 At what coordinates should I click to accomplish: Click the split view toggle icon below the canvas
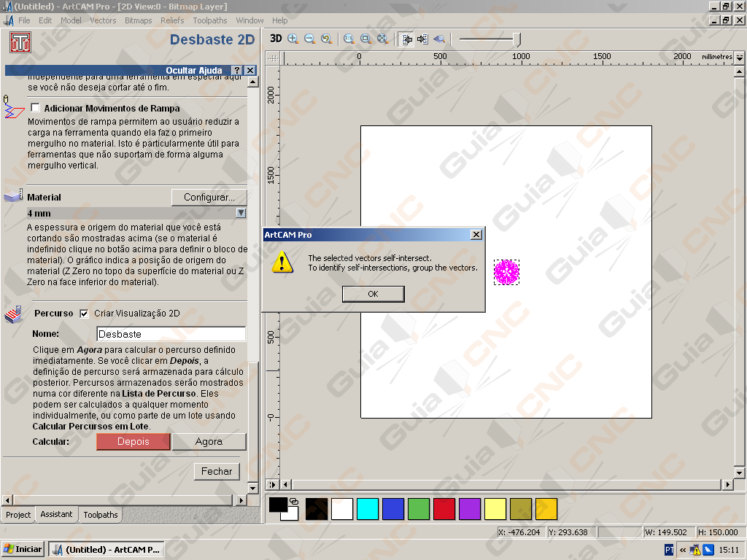pos(272,485)
